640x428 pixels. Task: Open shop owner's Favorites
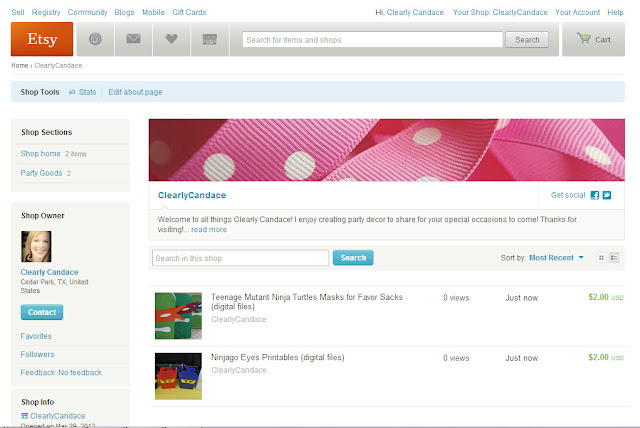36,336
